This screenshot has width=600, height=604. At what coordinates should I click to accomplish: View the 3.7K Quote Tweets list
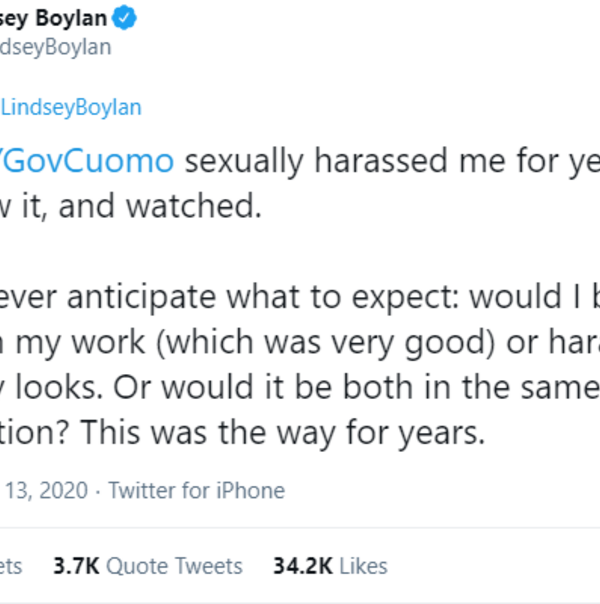(147, 566)
